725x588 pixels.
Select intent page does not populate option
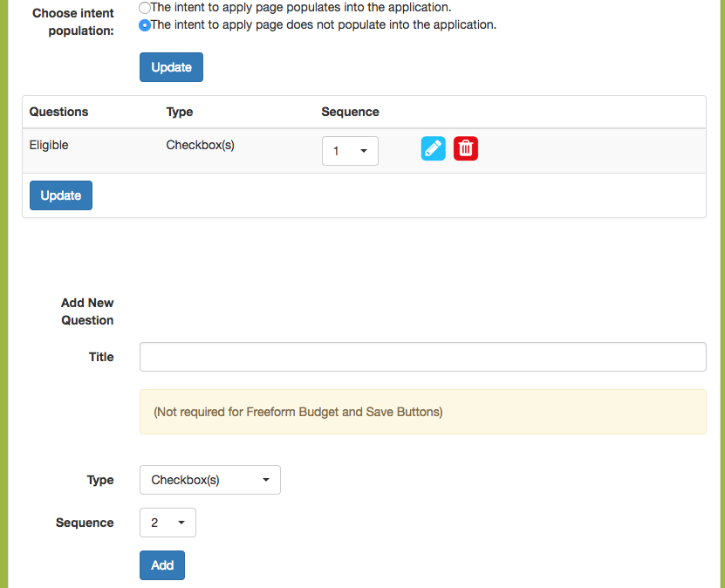pyautogui.click(x=145, y=25)
